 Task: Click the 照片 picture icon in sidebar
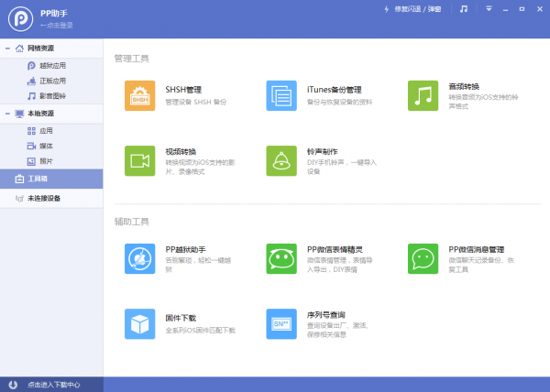click(31, 161)
